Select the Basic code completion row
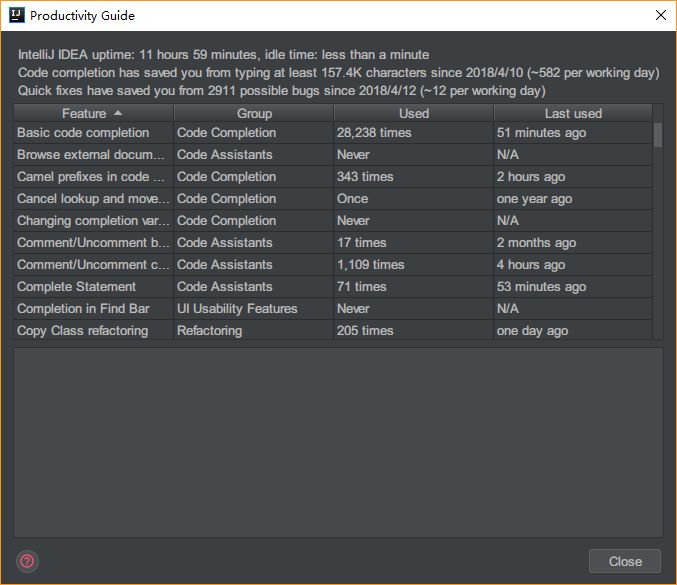 pos(333,133)
